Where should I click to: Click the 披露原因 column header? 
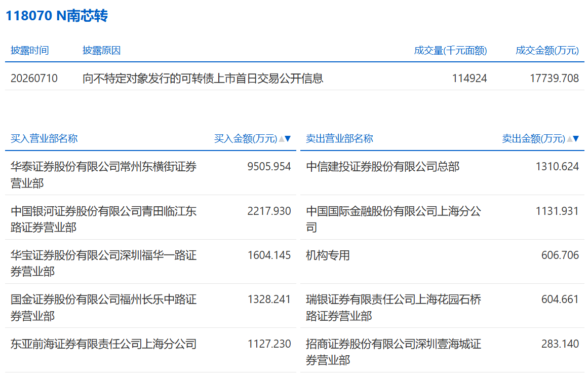101,50
